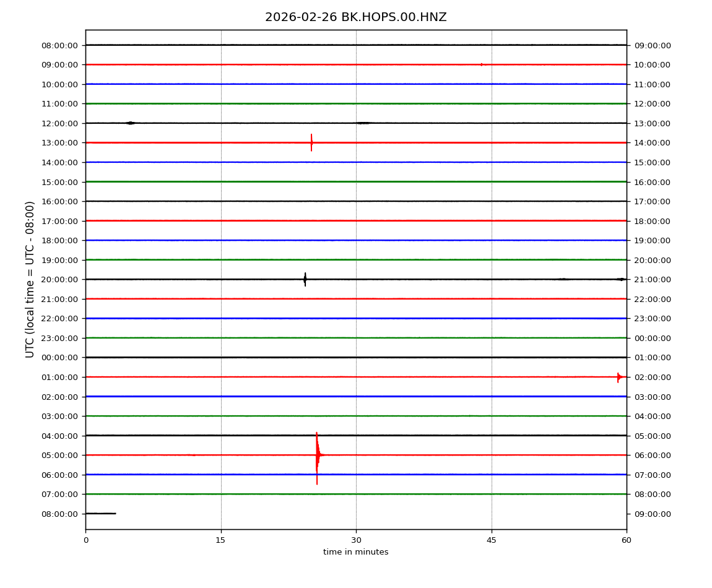Viewport: 712px width, 588px height.
Task: Click the 03:00:00 label on the left axis
Action: click(x=59, y=417)
